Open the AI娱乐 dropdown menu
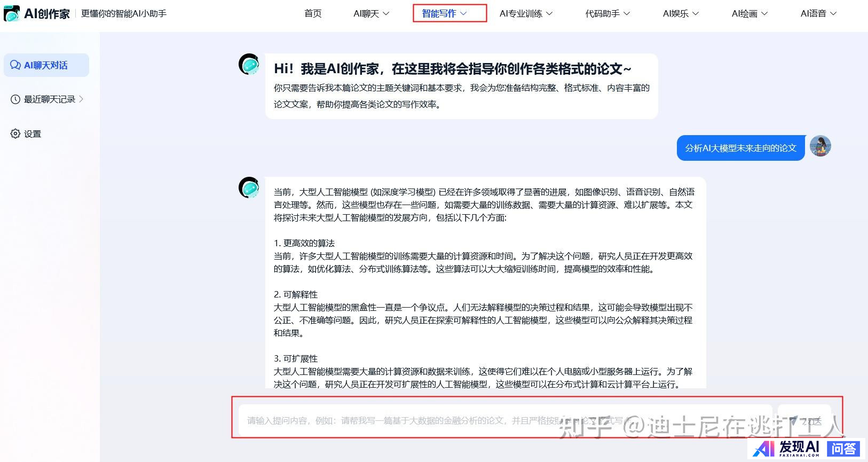Image resolution: width=868 pixels, height=462 pixels. [681, 13]
